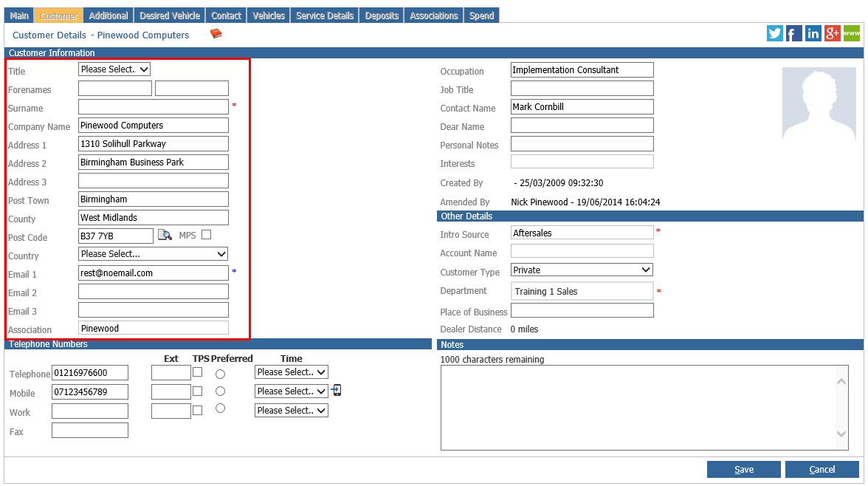This screenshot has width=868, height=486.
Task: Click the Twitter icon
Action: tap(774, 33)
